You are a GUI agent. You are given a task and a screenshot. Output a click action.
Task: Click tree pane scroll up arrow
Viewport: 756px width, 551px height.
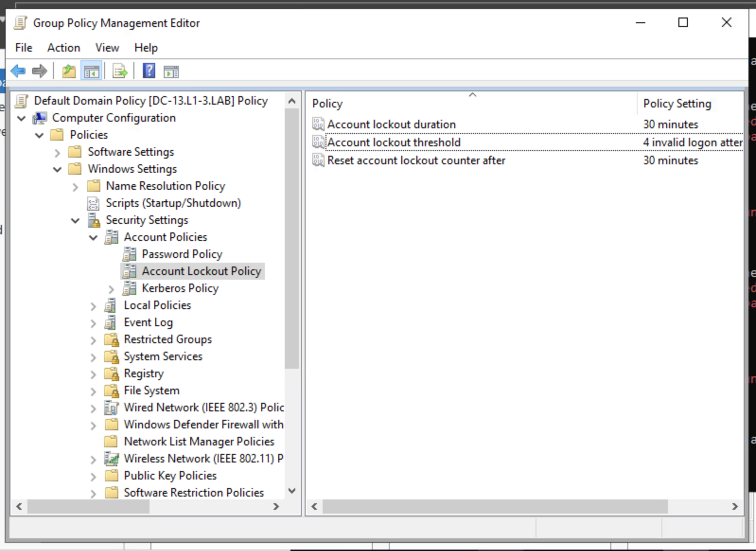[292, 101]
